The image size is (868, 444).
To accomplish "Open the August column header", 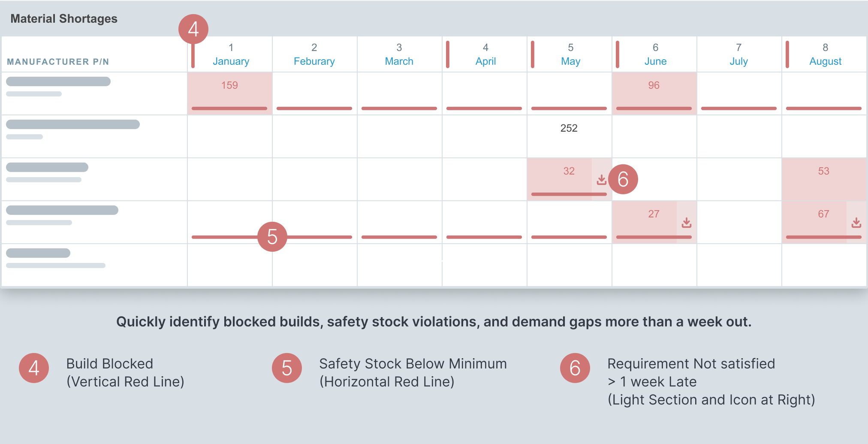I will pyautogui.click(x=825, y=54).
